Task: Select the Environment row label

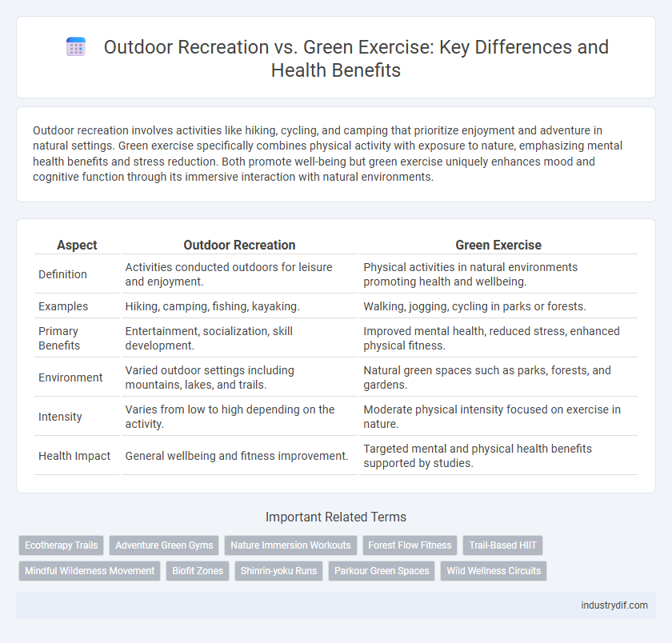Action: coord(70,377)
